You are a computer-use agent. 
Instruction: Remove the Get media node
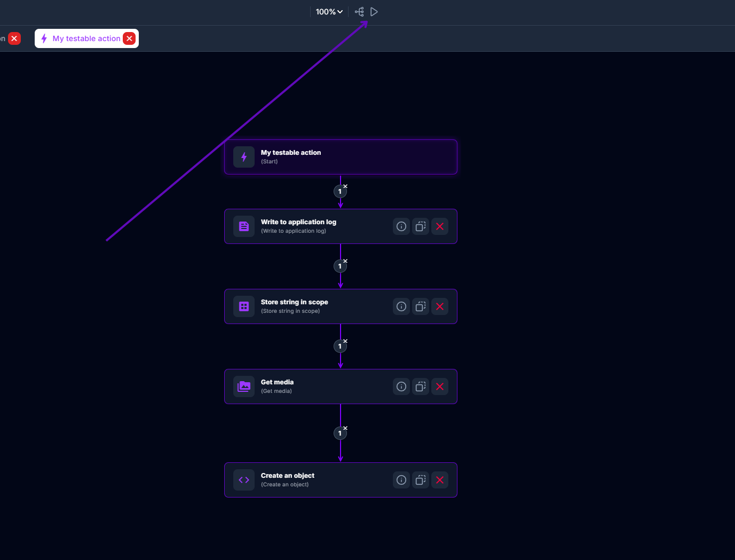[440, 387]
